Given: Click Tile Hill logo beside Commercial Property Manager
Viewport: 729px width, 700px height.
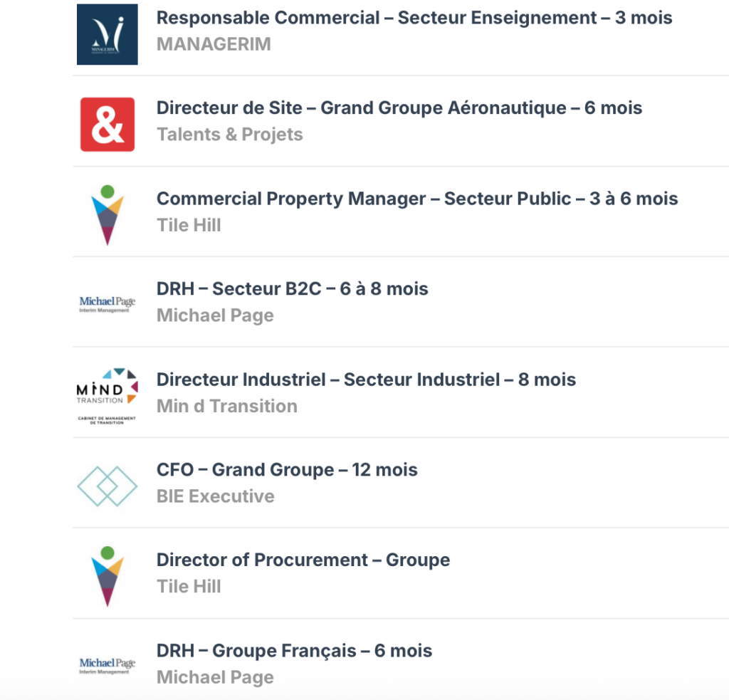Looking at the screenshot, I should point(107,215).
